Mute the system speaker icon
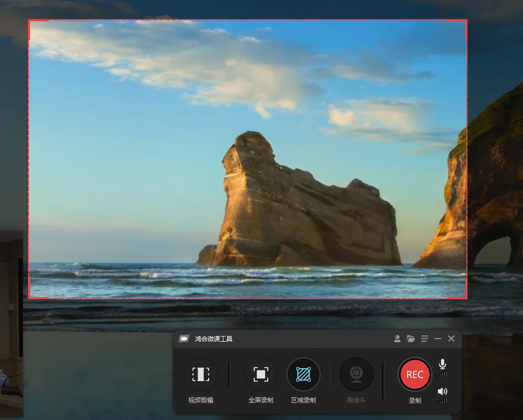523x420 pixels. 442,391
